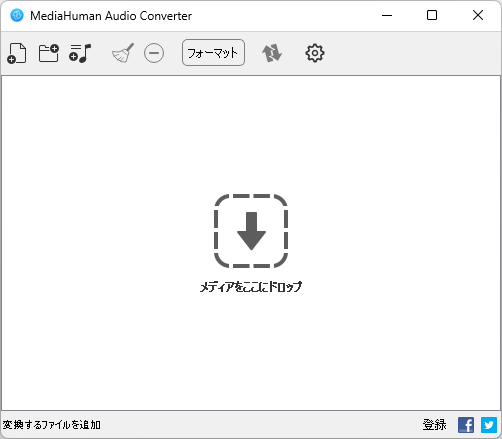Click the 変換するファイルを追加 status text
The width and height of the screenshot is (502, 439).
coord(52,425)
